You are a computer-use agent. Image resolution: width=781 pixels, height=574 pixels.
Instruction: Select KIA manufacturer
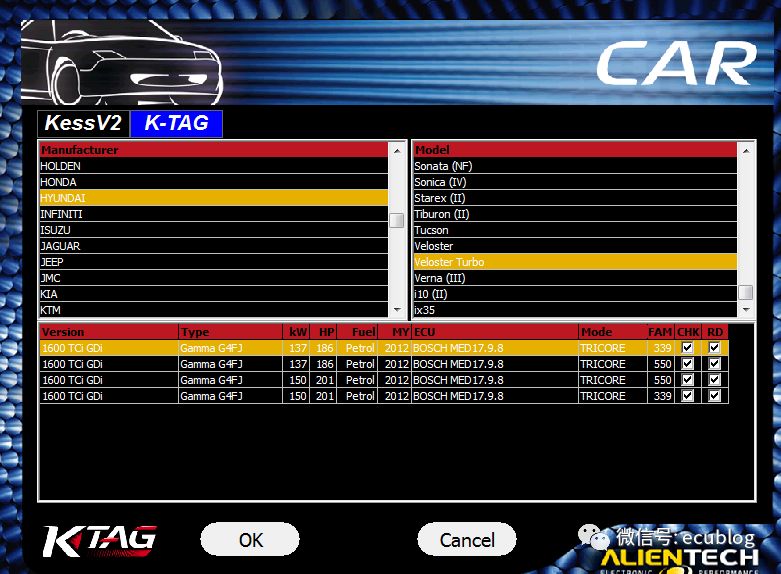[x=214, y=293]
